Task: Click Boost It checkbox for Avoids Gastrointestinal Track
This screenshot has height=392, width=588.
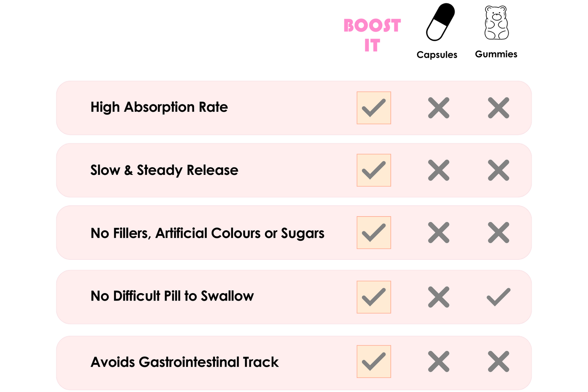Action: point(374,362)
